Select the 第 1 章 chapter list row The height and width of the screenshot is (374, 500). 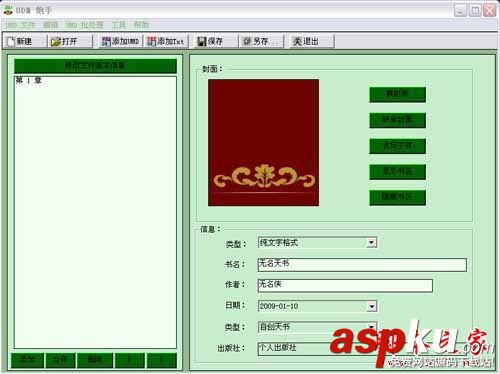(95, 80)
